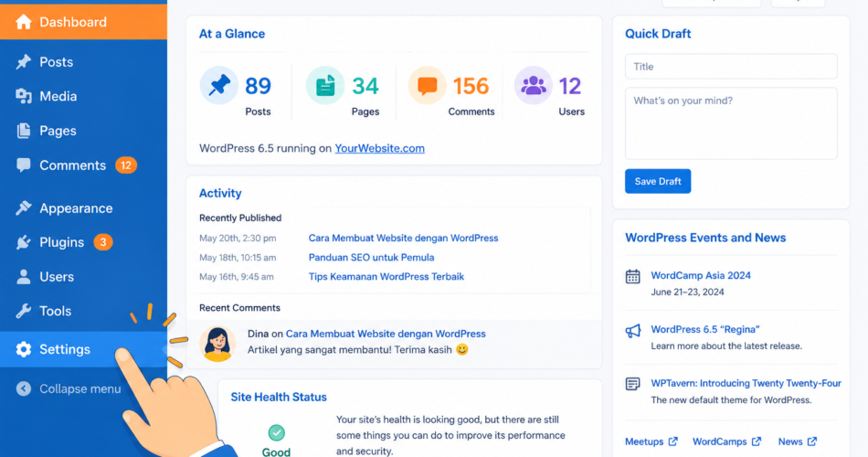The image size is (868, 457).
Task: Open the Dashboard menu item
Action: coord(83,22)
